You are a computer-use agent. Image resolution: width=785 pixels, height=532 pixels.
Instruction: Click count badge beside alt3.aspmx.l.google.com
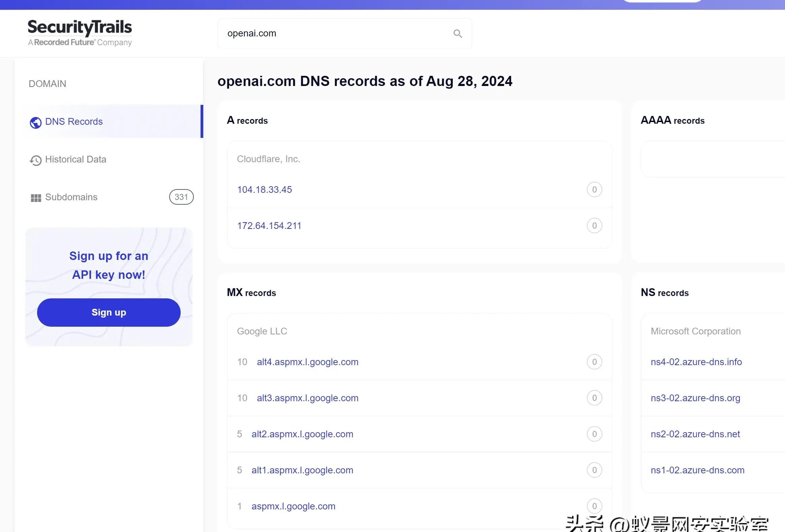pos(594,398)
